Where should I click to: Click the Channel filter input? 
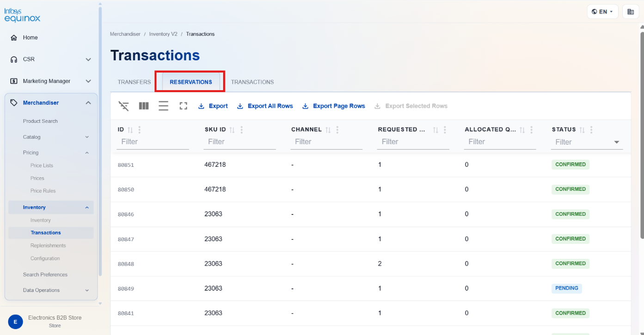[x=326, y=142]
